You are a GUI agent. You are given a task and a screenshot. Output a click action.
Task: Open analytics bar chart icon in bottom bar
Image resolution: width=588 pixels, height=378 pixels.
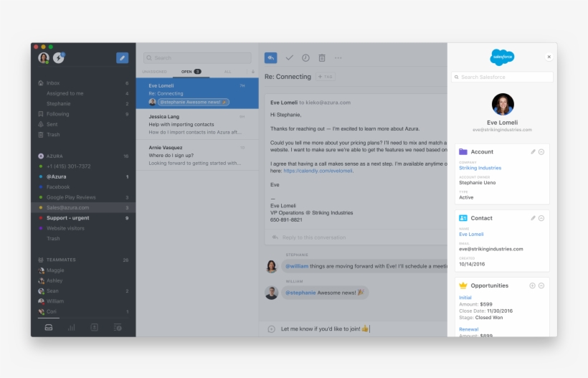[x=71, y=328]
